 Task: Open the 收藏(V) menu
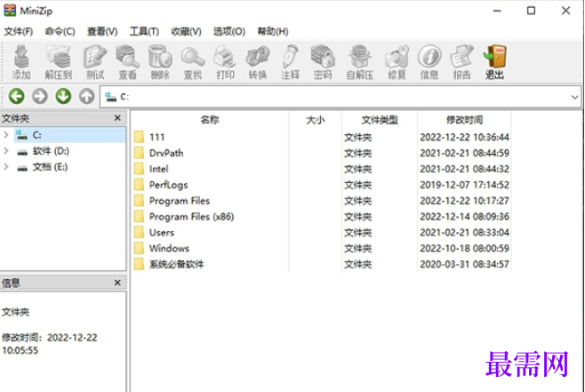click(x=186, y=31)
